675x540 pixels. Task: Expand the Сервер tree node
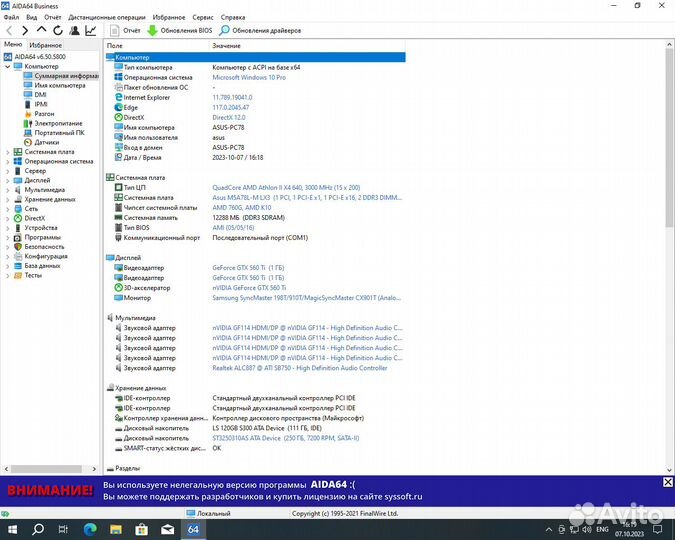tap(7, 171)
